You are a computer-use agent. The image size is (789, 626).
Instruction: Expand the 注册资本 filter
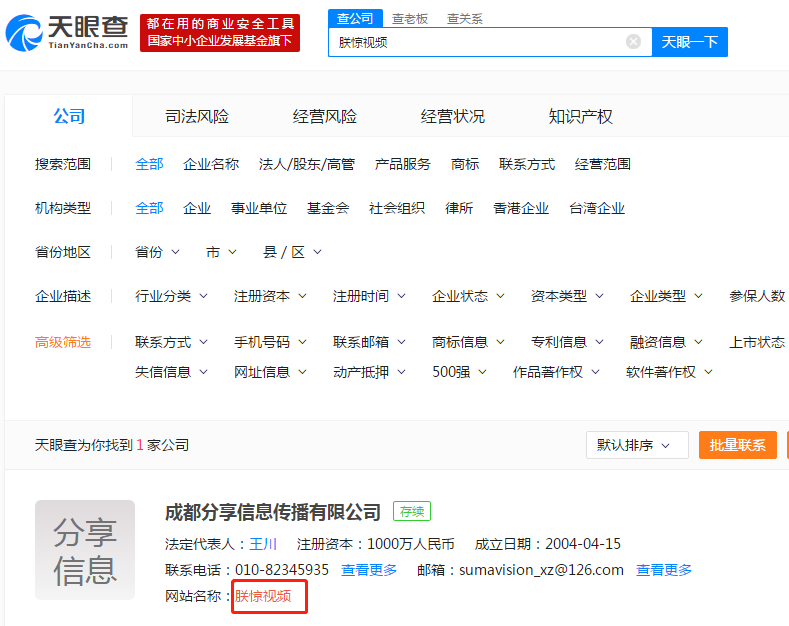(270, 296)
